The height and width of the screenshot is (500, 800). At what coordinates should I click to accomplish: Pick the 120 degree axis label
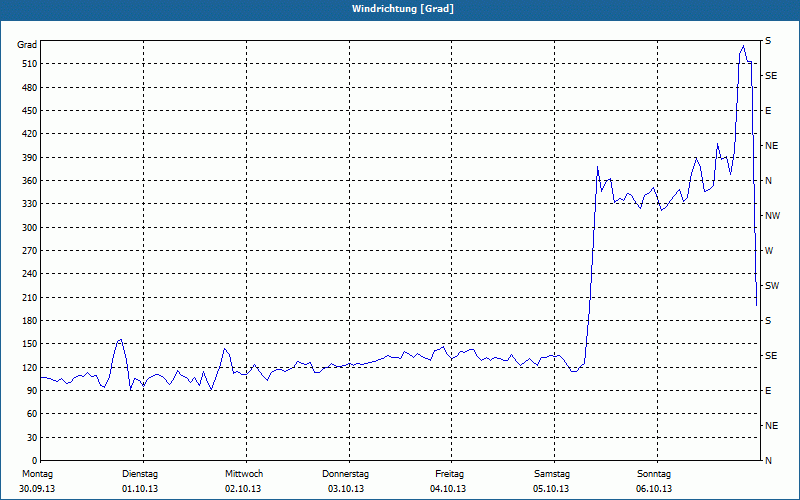[x=29, y=367]
